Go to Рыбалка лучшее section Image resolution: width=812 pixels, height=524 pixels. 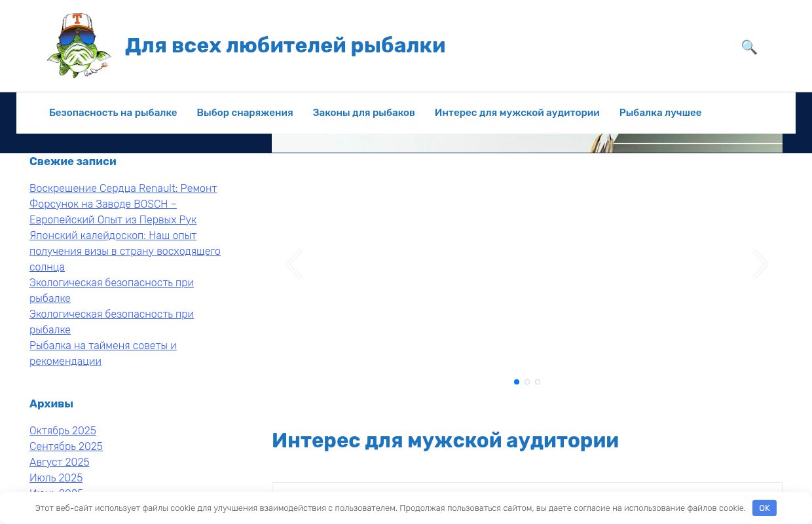point(660,113)
